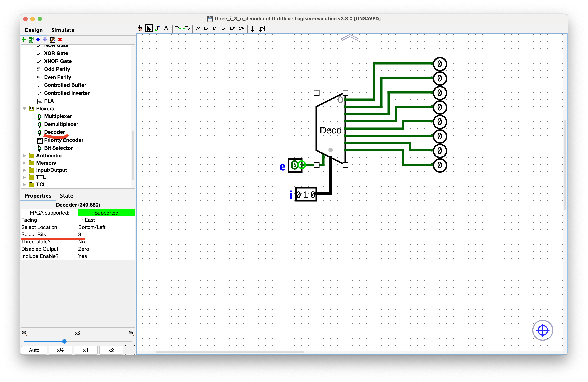Add an XOR gate from toolbar

(x=223, y=28)
